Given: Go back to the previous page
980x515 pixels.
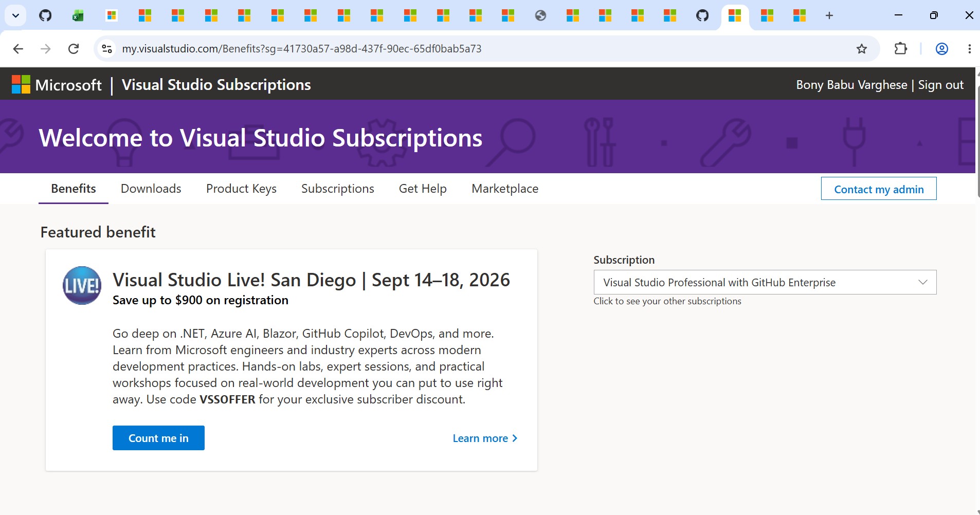Looking at the screenshot, I should coord(18,49).
